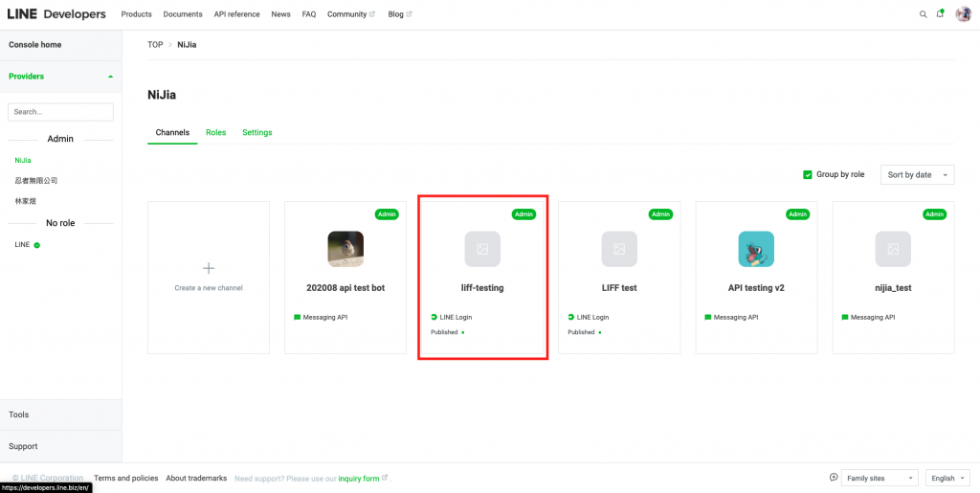Open the Products menu
The image size is (980, 493).
pyautogui.click(x=136, y=14)
